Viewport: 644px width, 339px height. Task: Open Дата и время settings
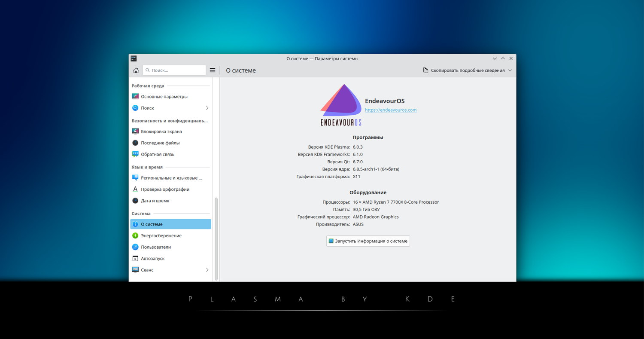tap(171, 201)
